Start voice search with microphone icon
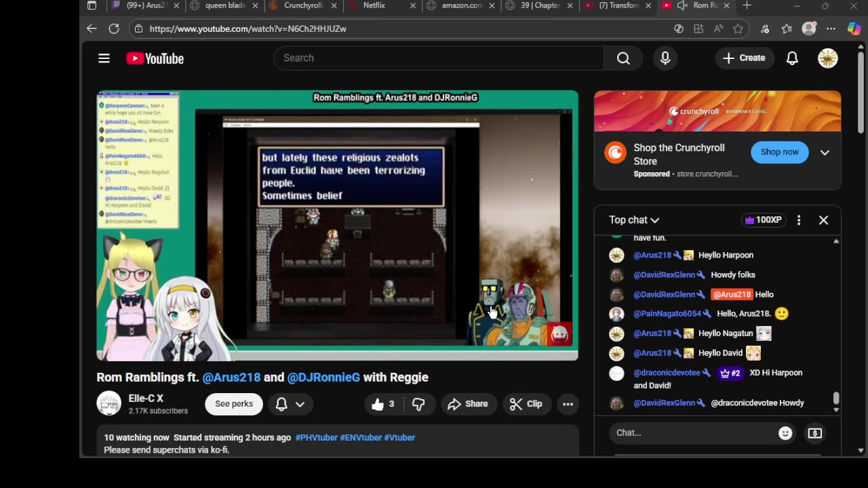Screen dimensions: 868x488 [665, 58]
